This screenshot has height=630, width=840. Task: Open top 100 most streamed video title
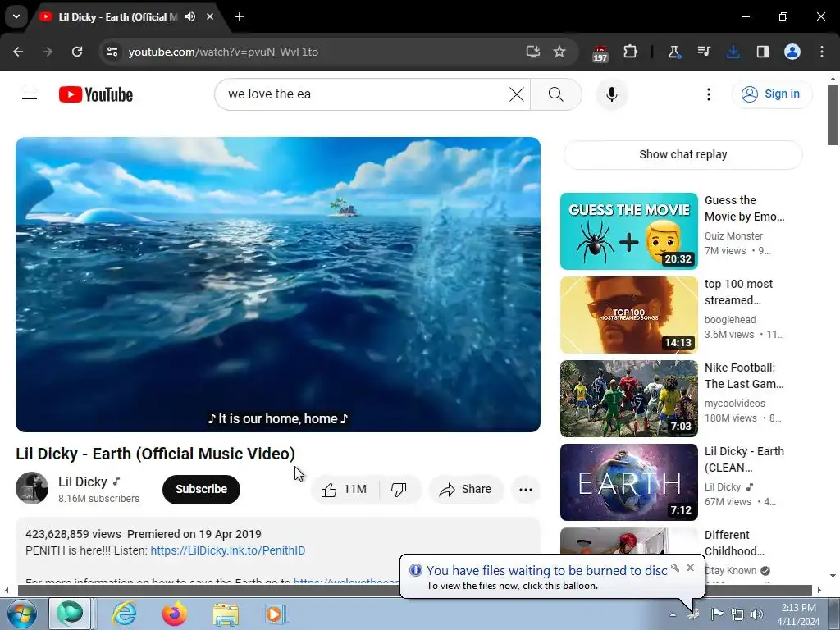coord(739,292)
